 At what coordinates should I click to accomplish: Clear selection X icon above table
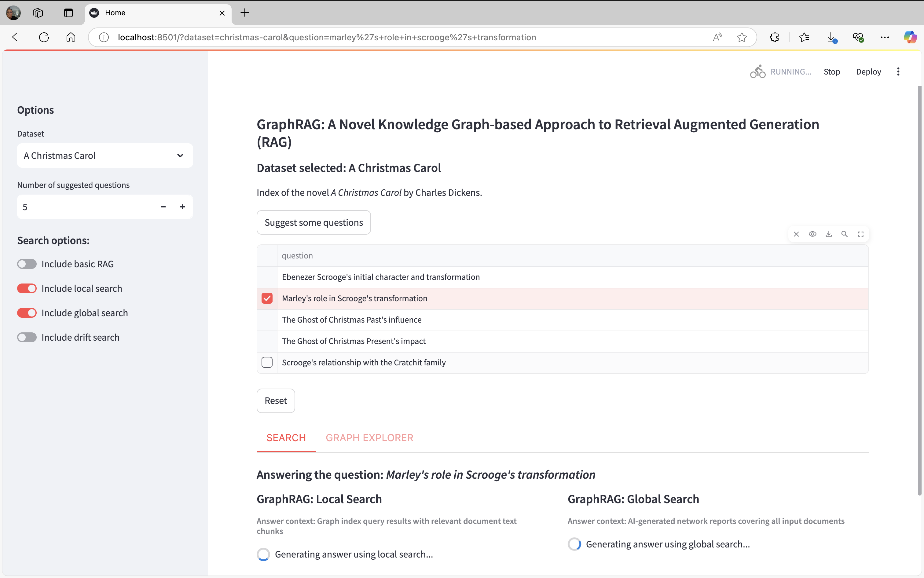(x=796, y=234)
